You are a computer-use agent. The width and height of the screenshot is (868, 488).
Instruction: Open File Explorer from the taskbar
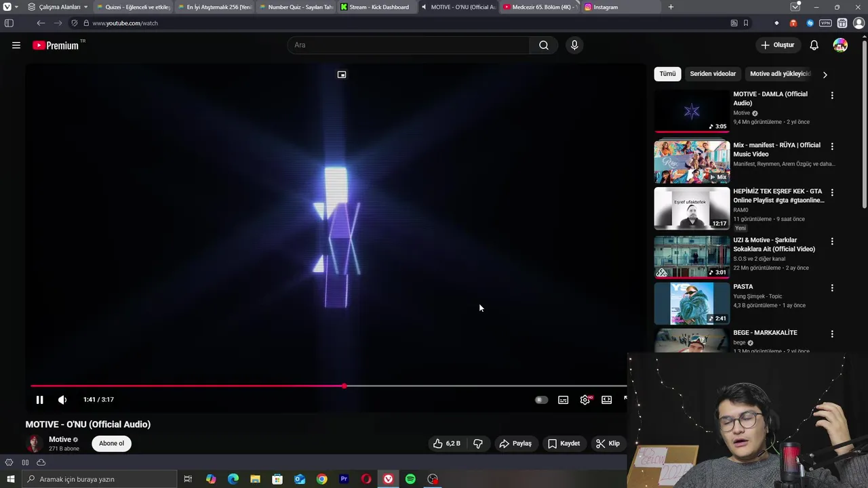coord(255,479)
